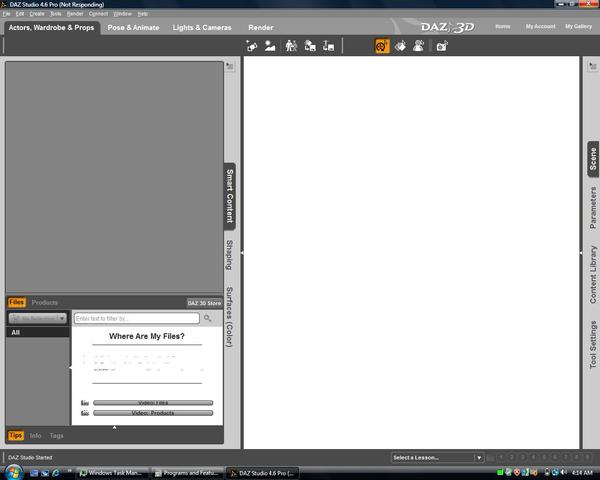The width and height of the screenshot is (600, 480).
Task: Click the magnifier search icon next to the filter field
Action: coord(207,318)
